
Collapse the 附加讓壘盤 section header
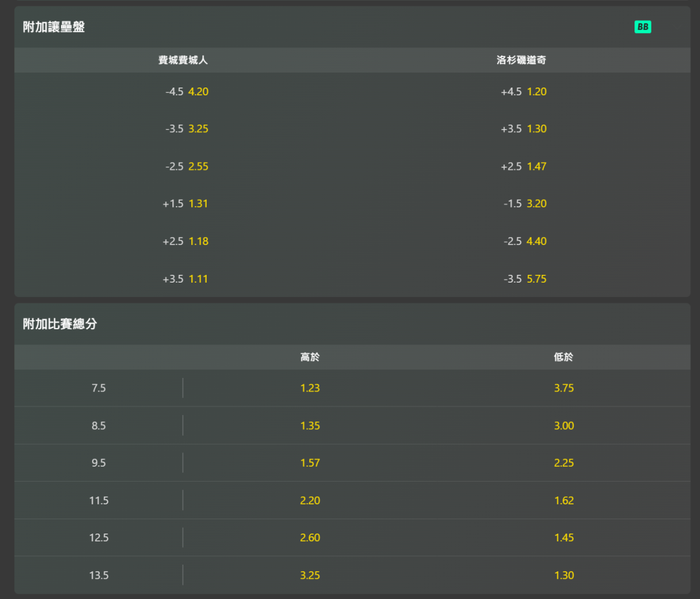coord(352,27)
